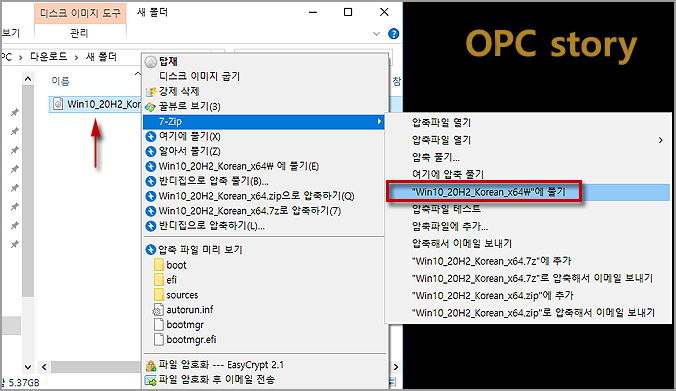Image resolution: width=676 pixels, height=391 pixels.
Task: Open the 디스크 이미지 도구 ribbon tab
Action: click(80, 13)
